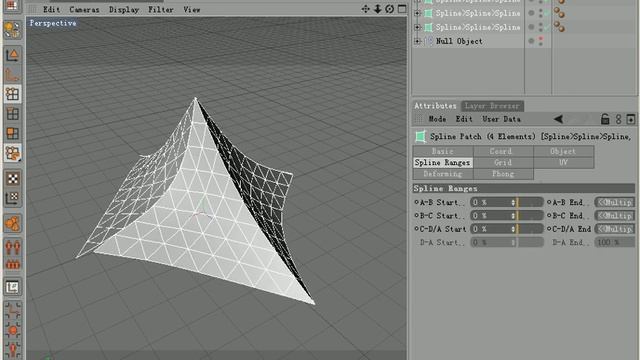The image size is (640, 360).
Task: Click the viewport zoom camera arrow icon
Action: tap(378, 9)
